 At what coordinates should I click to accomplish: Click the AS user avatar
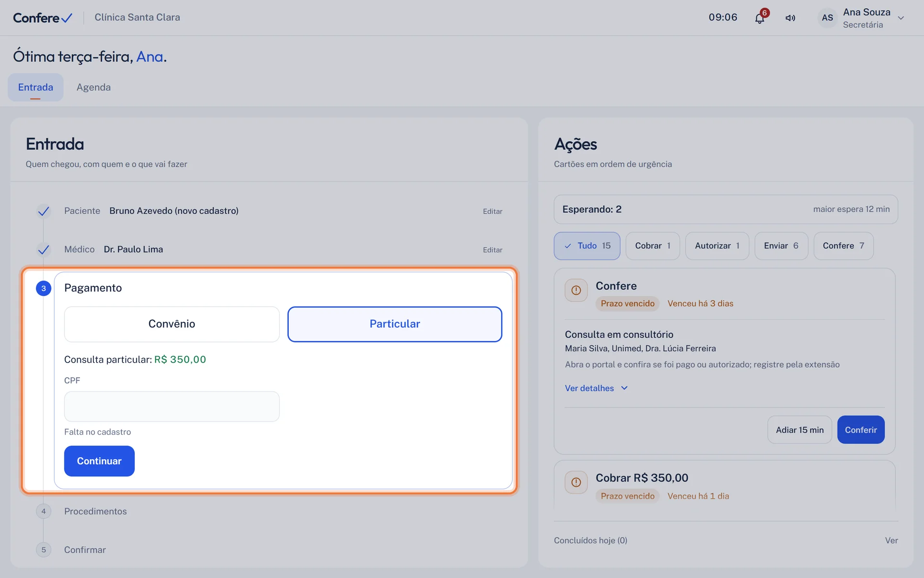pyautogui.click(x=827, y=18)
